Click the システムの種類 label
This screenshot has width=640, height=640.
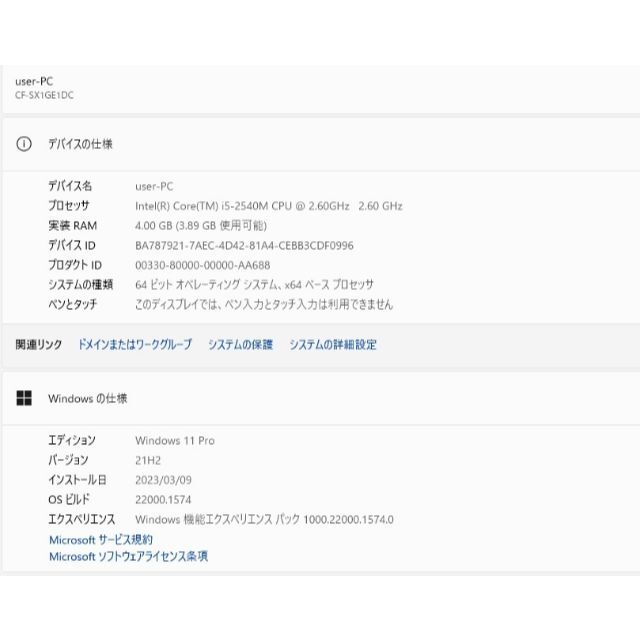pos(80,284)
